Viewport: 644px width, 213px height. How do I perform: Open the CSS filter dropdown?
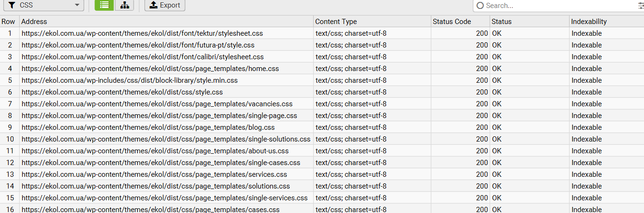(x=43, y=5)
